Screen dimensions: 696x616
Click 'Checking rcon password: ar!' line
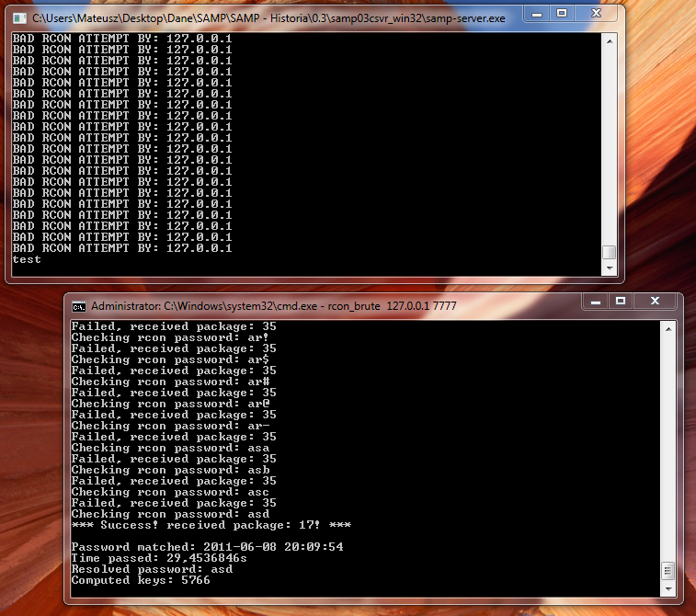[170, 337]
